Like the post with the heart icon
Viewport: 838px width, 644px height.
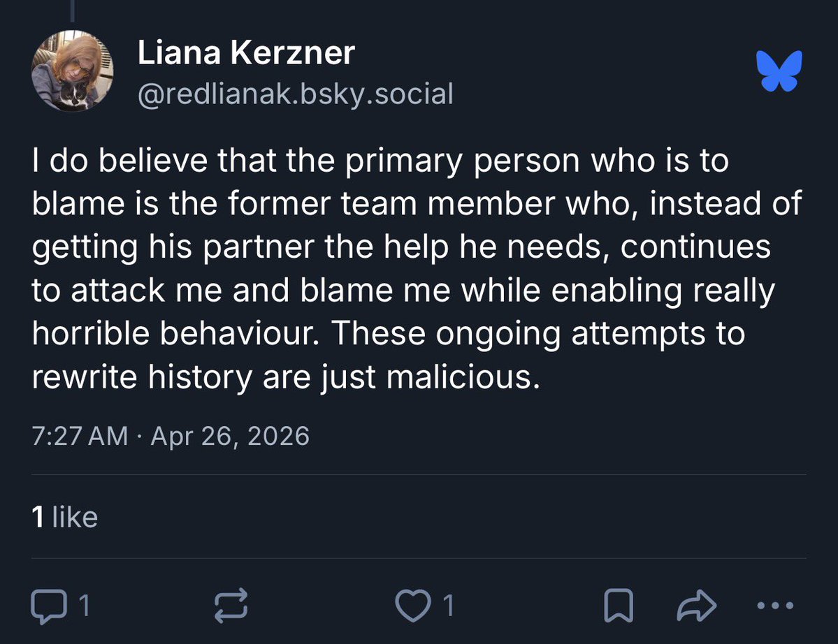(413, 606)
